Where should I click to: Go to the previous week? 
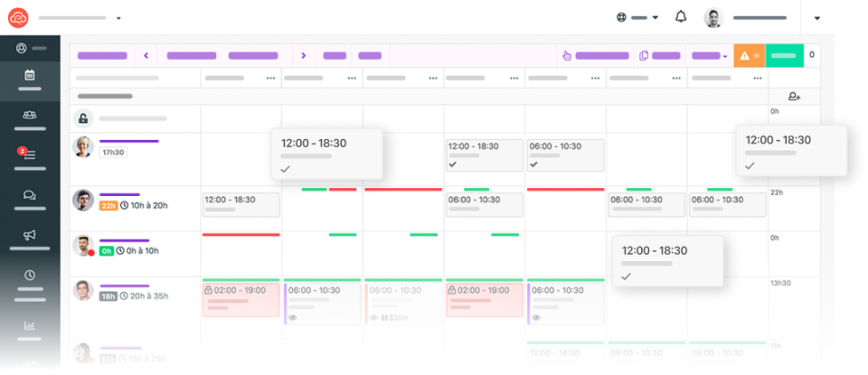146,55
